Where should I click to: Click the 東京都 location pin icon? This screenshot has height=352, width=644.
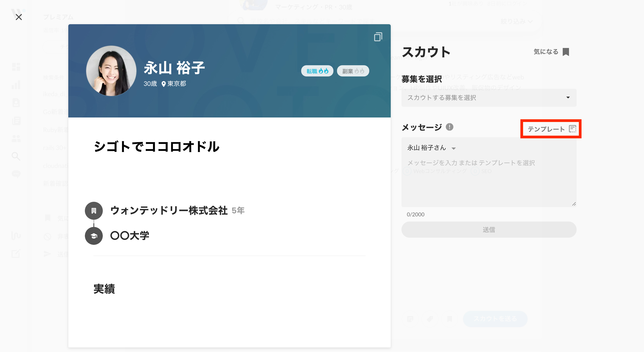point(163,84)
